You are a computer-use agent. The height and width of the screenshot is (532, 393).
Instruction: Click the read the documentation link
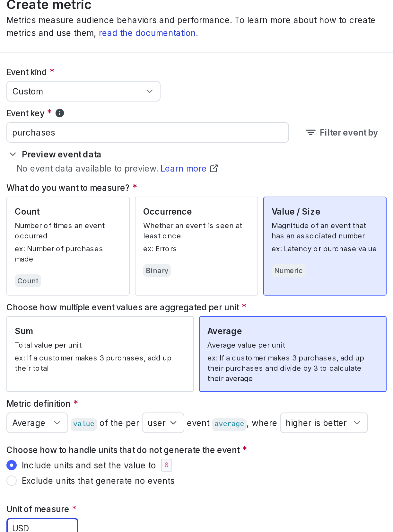(148, 33)
